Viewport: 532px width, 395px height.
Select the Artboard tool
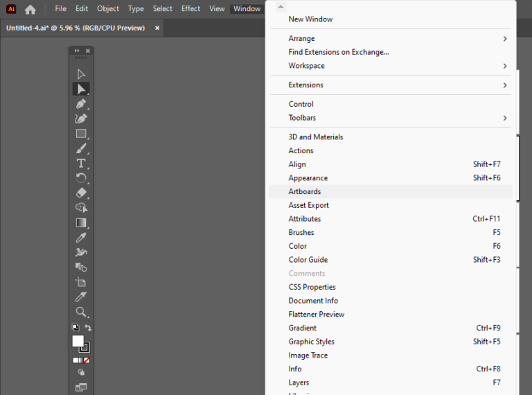pyautogui.click(x=81, y=282)
